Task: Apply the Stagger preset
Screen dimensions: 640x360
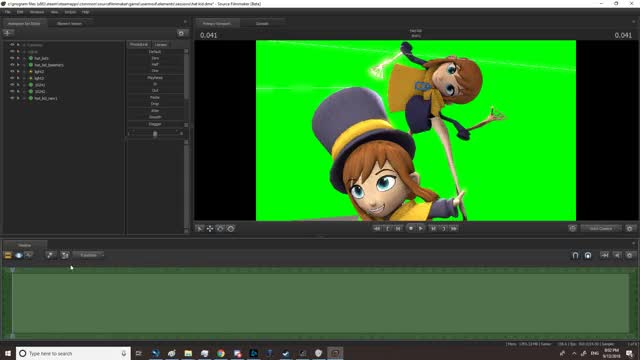Action: [x=155, y=124]
